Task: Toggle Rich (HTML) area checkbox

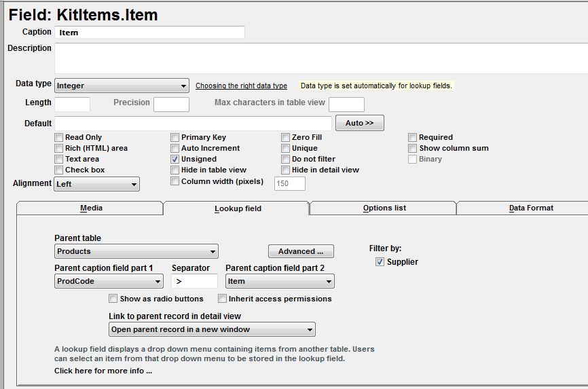Action: [58, 148]
